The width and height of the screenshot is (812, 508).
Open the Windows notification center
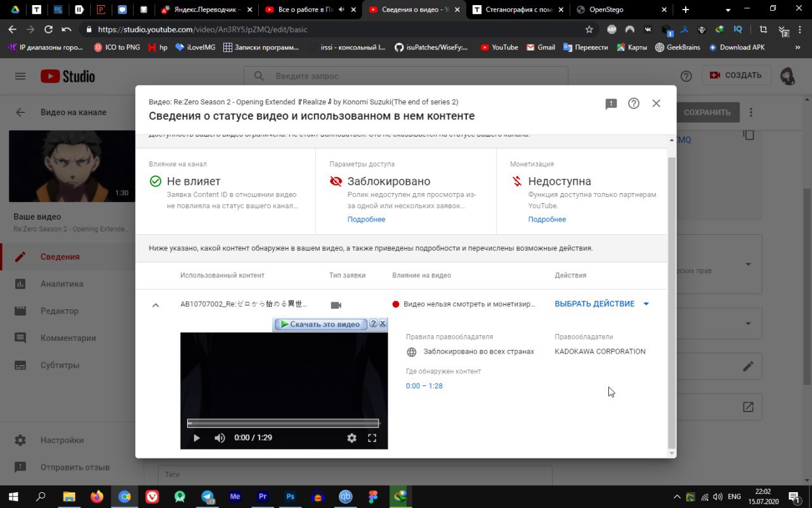click(x=794, y=497)
